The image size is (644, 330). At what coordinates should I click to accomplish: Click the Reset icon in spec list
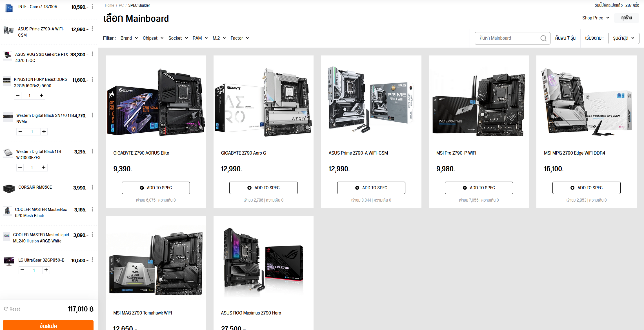[x=6, y=309]
